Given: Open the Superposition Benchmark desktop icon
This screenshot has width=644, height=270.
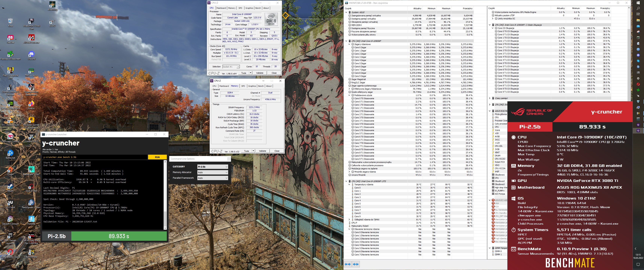Looking at the screenshot, I should tap(31, 90).
